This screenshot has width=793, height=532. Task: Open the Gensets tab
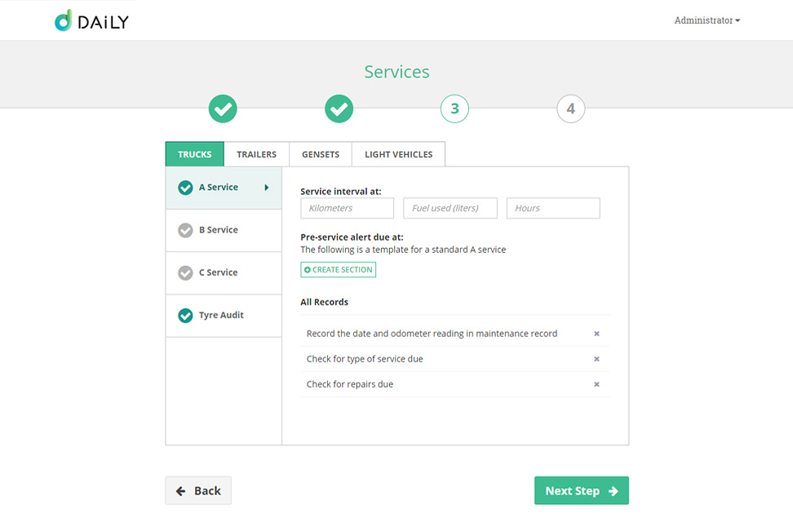coord(321,154)
